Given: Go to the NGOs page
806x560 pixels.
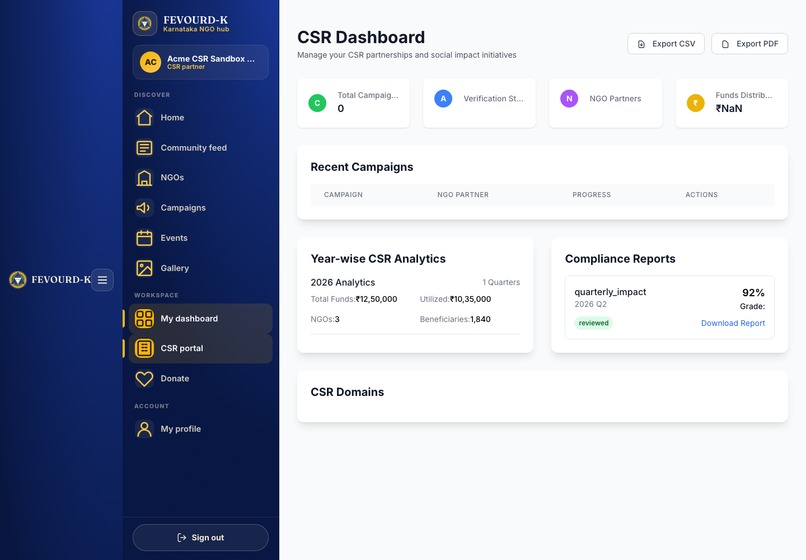Looking at the screenshot, I should click(200, 178).
